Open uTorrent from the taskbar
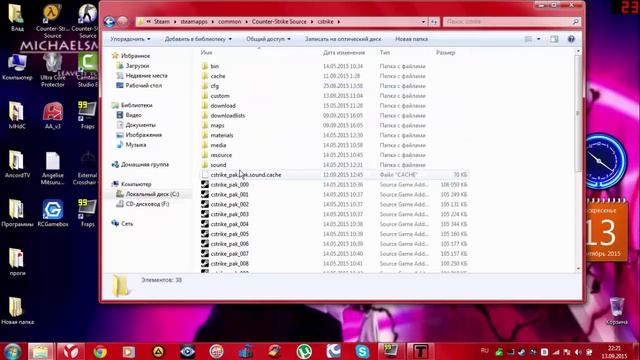640x360 pixels. pyautogui.click(x=304, y=351)
